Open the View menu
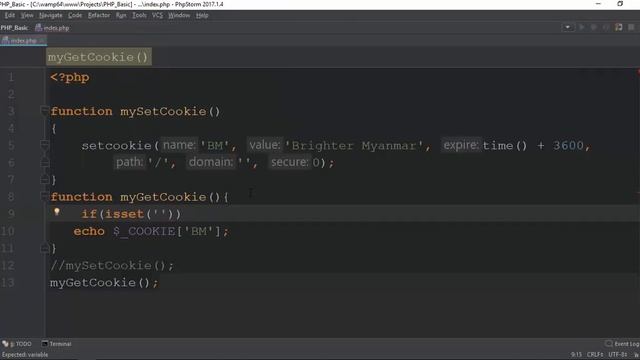Screen dimensions: 640x360 point(27,15)
